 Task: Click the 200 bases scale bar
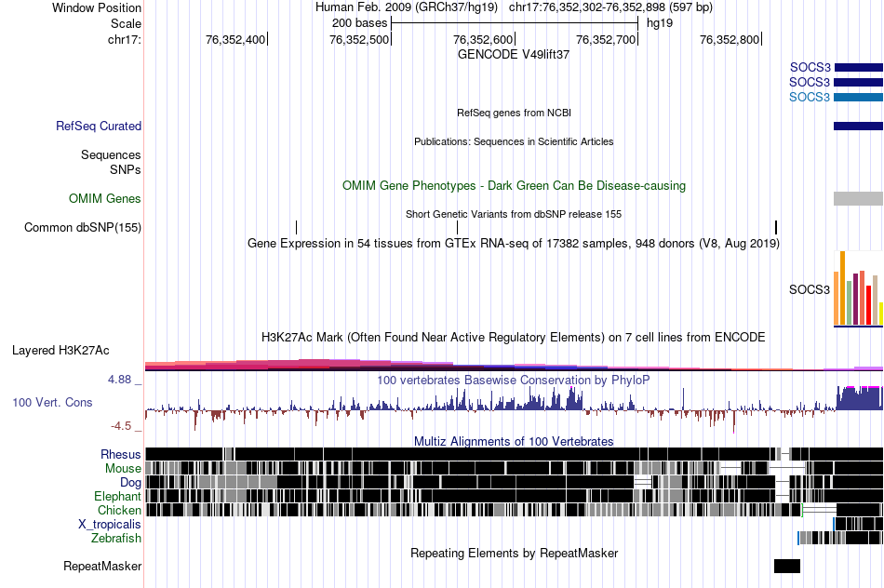coord(515,23)
